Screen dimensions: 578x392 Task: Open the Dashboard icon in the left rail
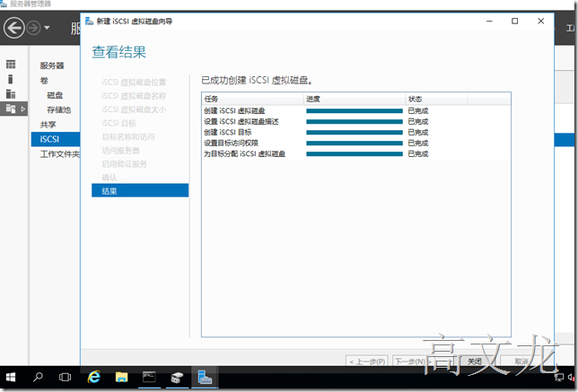11,65
